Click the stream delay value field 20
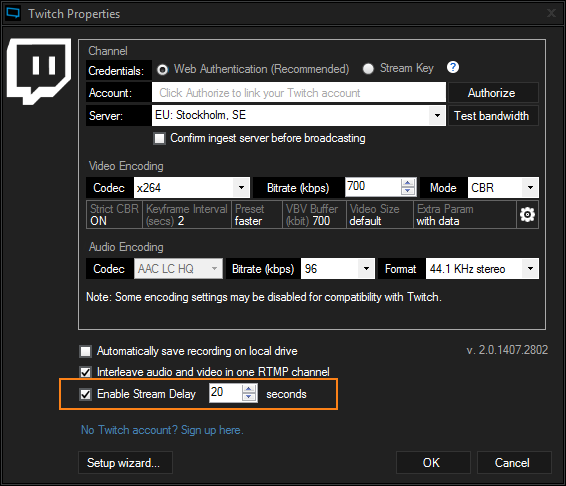The width and height of the screenshot is (566, 486). click(225, 393)
